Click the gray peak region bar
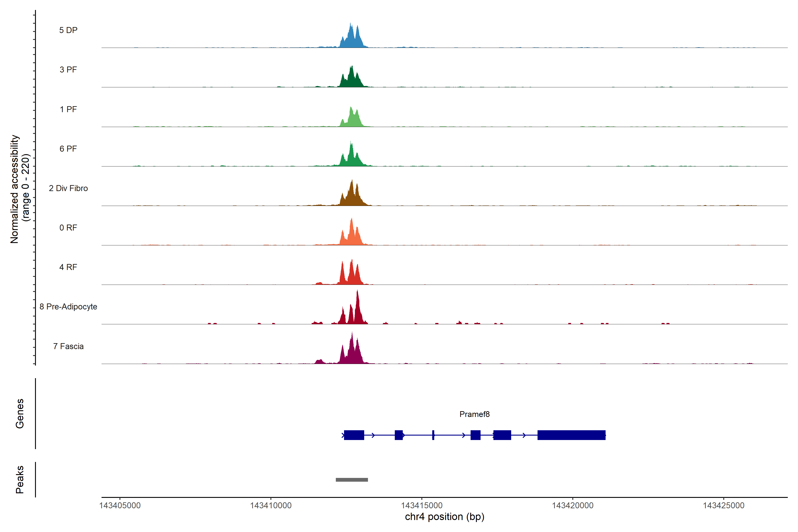The image size is (798, 532). pyautogui.click(x=352, y=480)
